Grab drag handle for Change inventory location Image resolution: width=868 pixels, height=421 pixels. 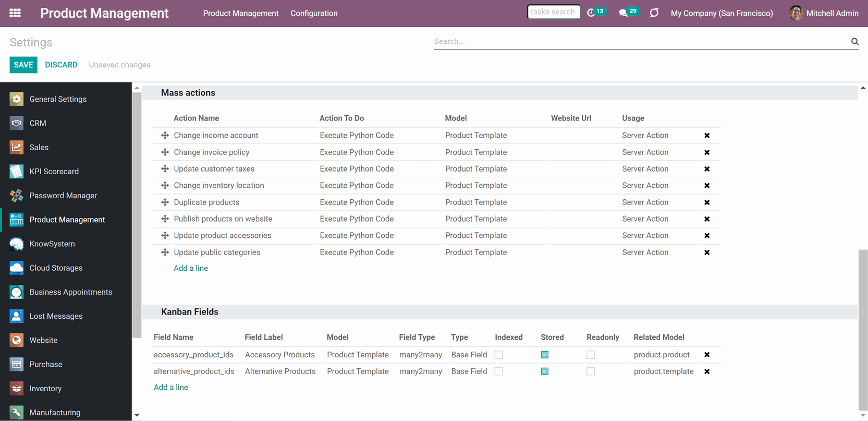(x=165, y=185)
